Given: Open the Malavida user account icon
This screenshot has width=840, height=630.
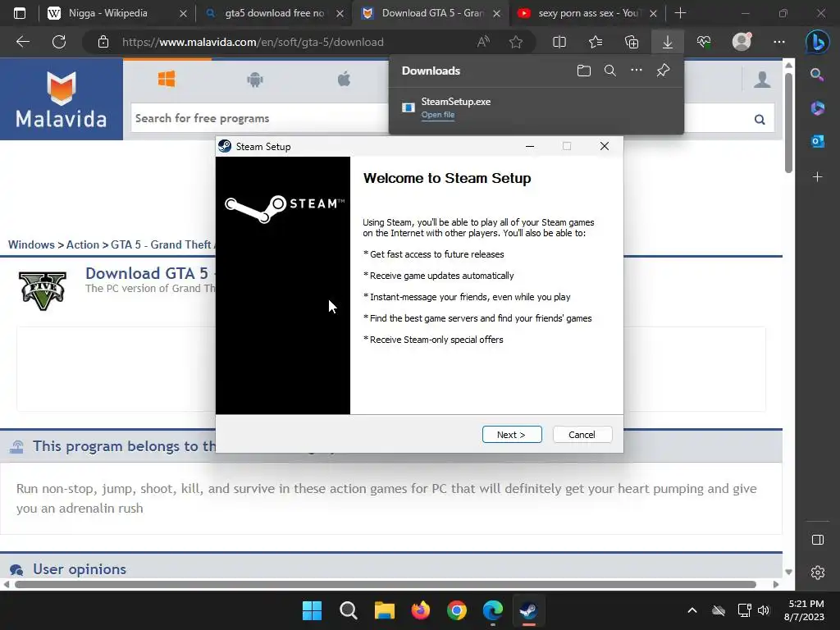Looking at the screenshot, I should 762,80.
